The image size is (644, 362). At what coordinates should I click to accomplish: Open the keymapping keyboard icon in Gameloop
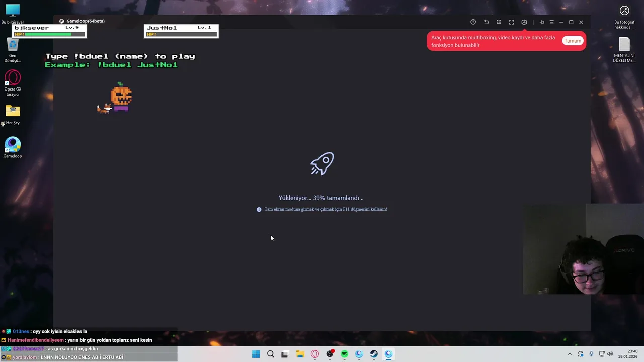coord(499,22)
